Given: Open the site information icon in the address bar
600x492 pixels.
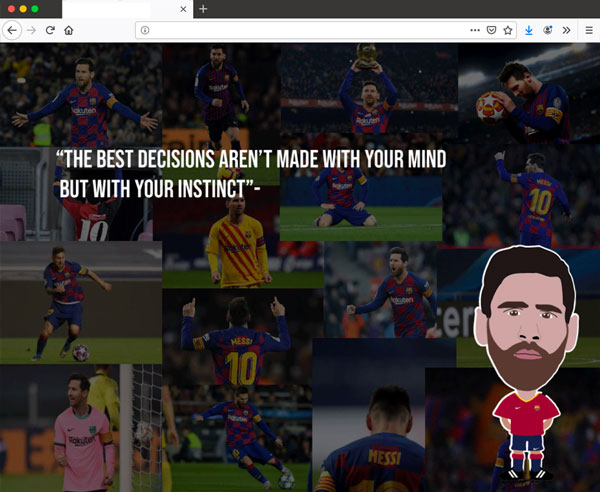Looking at the screenshot, I should pos(146,30).
